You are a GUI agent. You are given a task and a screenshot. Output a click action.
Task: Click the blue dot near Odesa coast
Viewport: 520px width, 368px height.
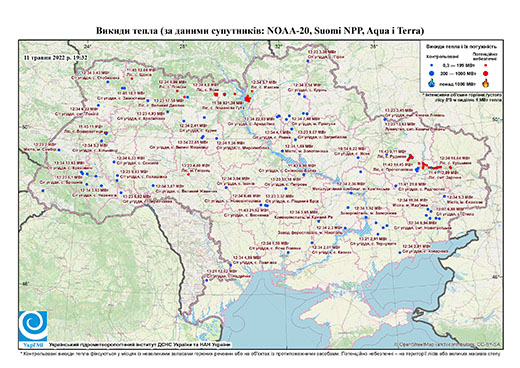[207, 280]
